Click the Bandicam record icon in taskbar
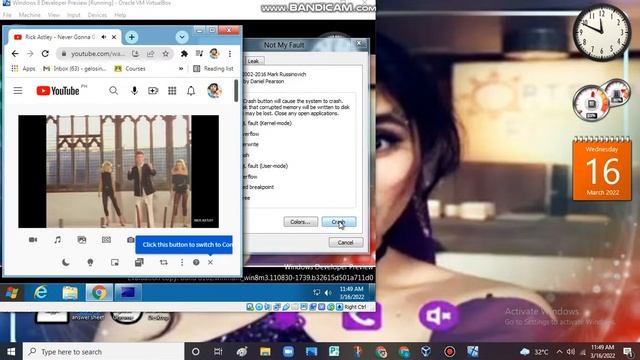 [x=449, y=351]
